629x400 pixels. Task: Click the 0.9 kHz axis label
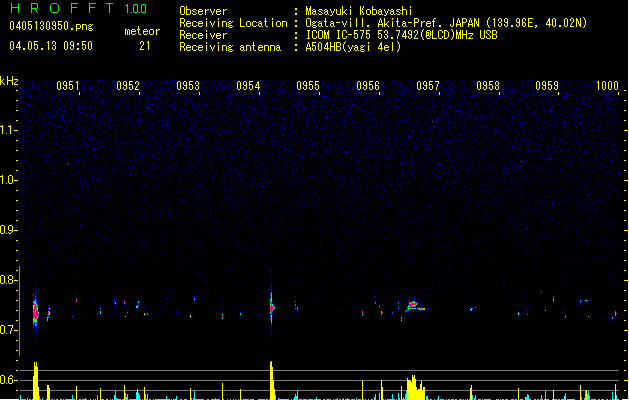(8, 230)
